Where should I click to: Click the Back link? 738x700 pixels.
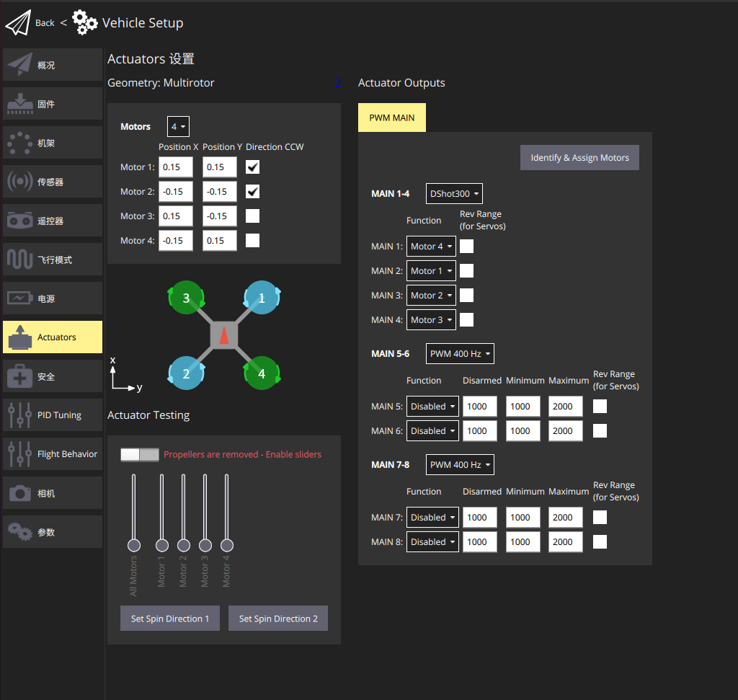click(45, 22)
